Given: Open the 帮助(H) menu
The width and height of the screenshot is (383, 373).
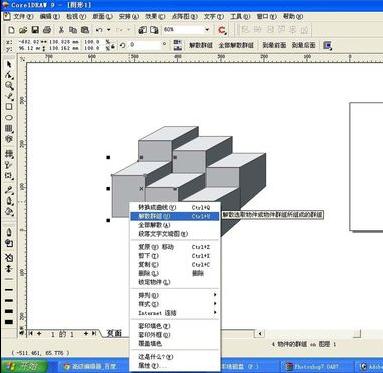Looking at the screenshot, I should point(293,16).
